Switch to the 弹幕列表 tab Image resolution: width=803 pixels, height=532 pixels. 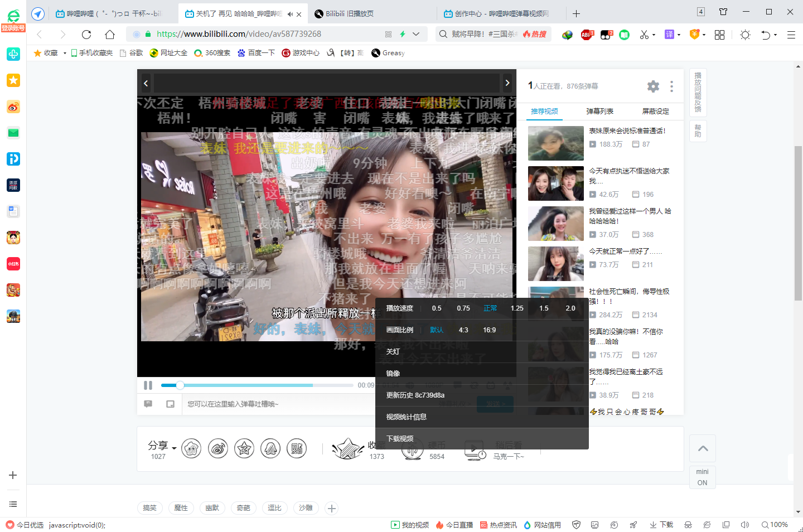(x=600, y=112)
